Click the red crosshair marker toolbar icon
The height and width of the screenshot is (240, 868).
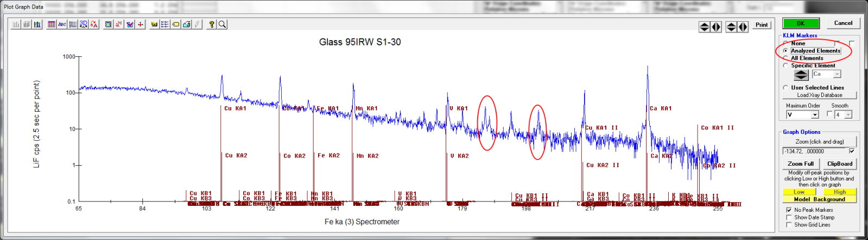pyautogui.click(x=141, y=24)
